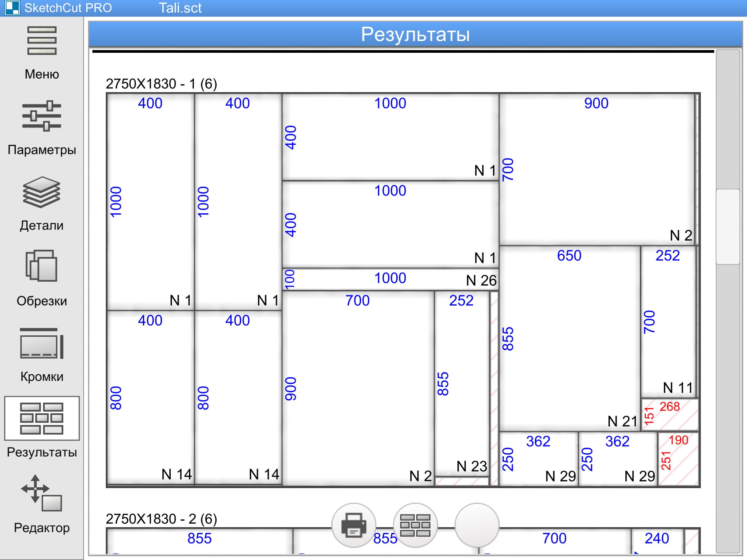The width and height of the screenshot is (747, 560).
Task: Click the SketchCut PRO title text
Action: pos(68,8)
